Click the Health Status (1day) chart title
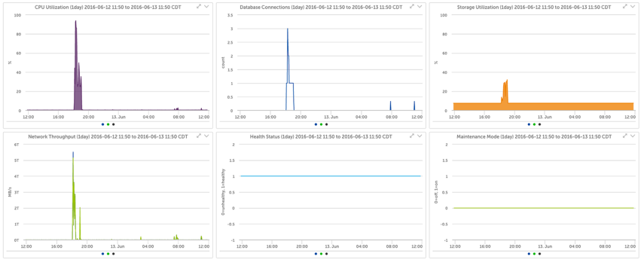This screenshot has width=644, height=275. click(x=321, y=136)
